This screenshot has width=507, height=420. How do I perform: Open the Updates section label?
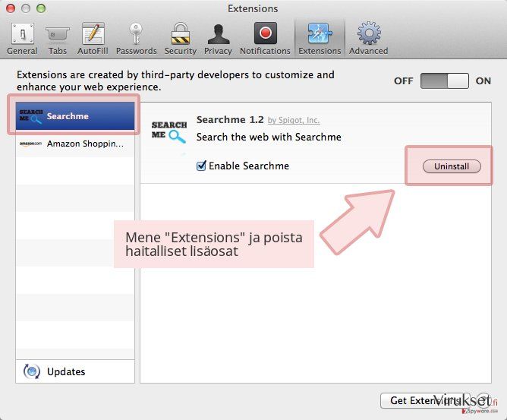tap(66, 371)
